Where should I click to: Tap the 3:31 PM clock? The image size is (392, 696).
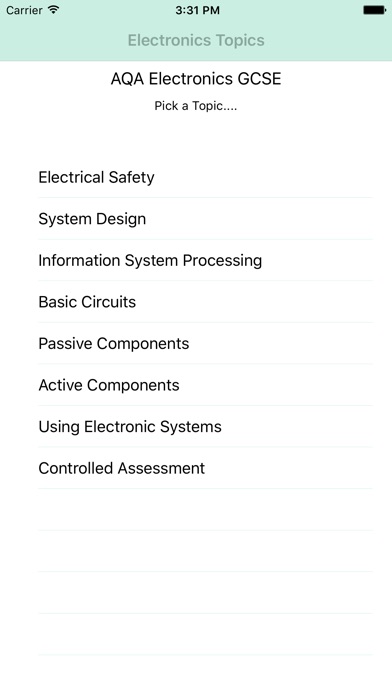point(197,10)
